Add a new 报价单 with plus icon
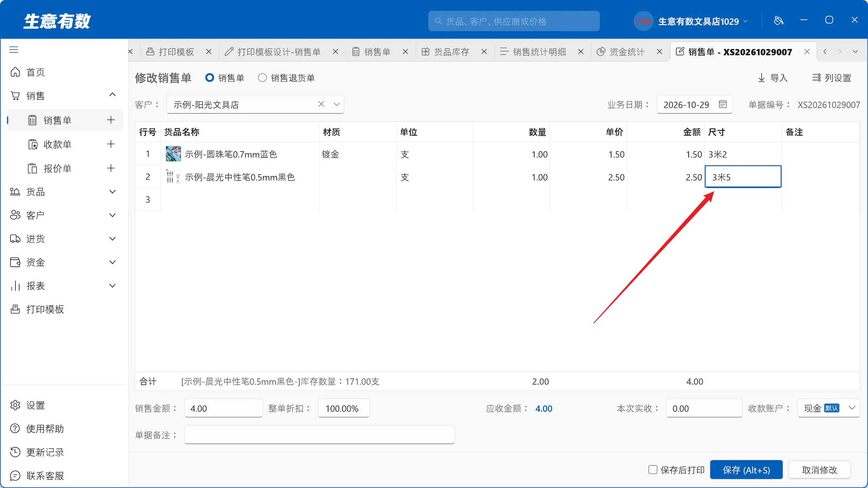Screen dimensions: 868x488 point(111,168)
